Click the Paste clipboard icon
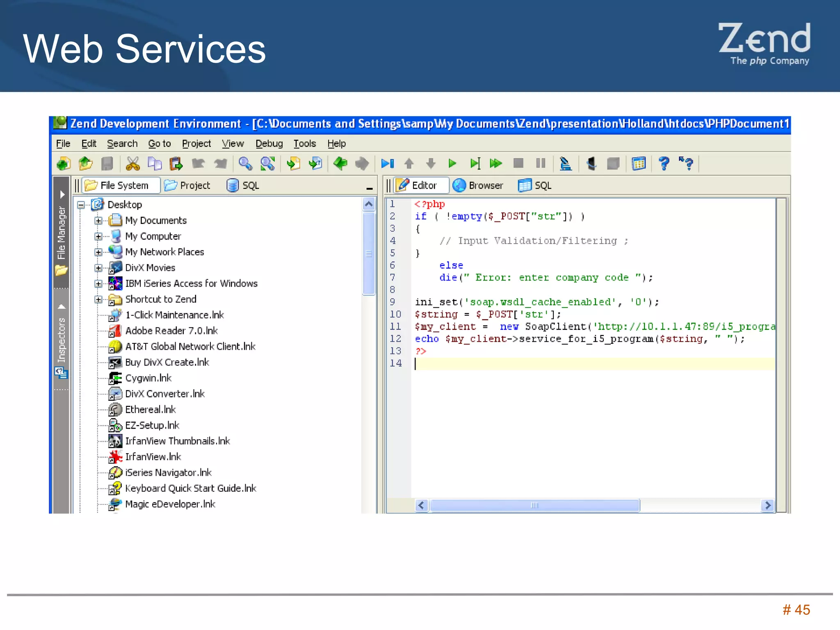 tap(176, 164)
